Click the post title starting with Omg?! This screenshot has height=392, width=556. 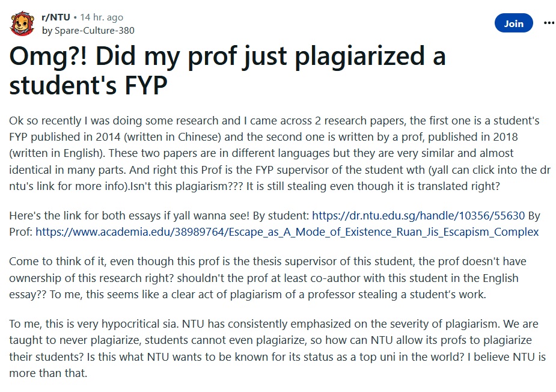[x=227, y=70]
